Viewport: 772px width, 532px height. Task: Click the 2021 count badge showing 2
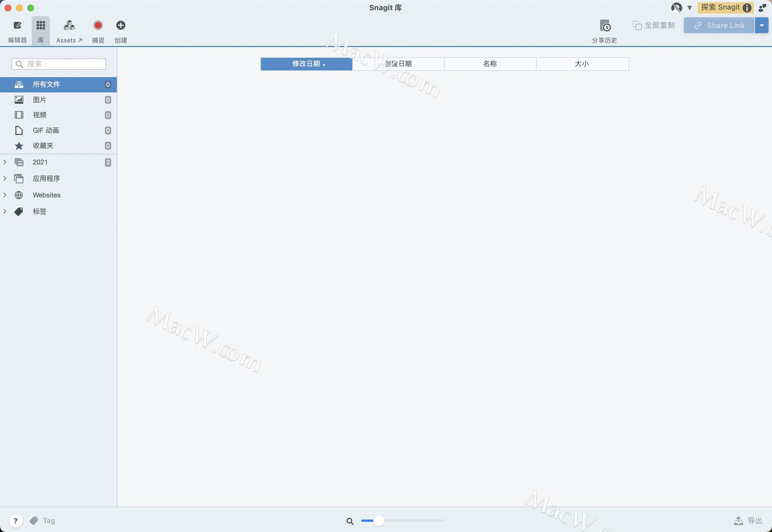click(108, 162)
